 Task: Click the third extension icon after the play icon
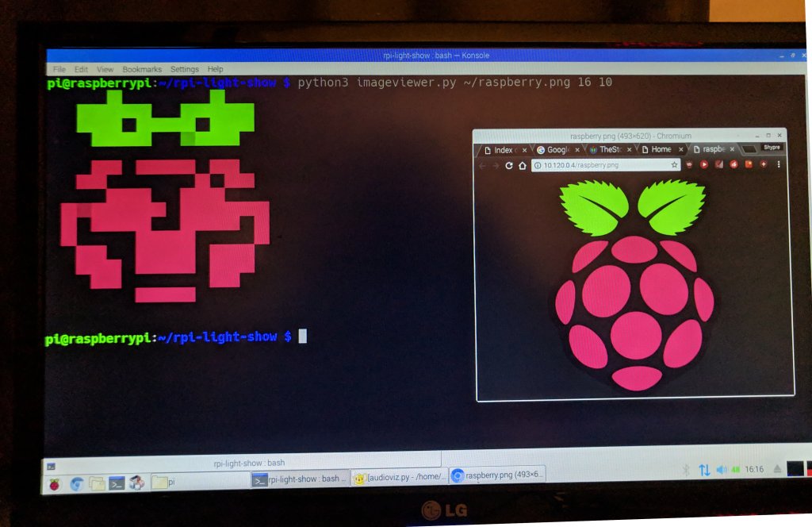point(718,164)
